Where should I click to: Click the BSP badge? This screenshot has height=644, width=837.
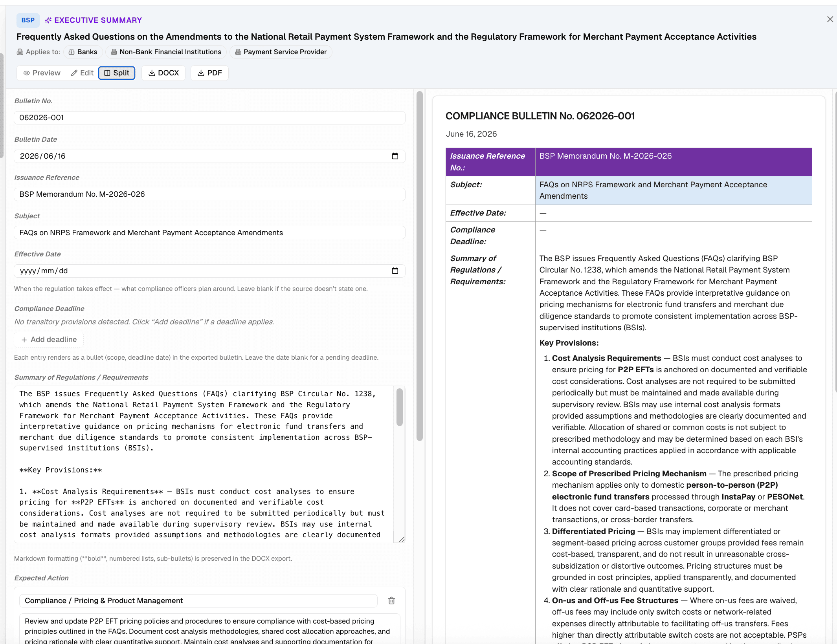(28, 20)
